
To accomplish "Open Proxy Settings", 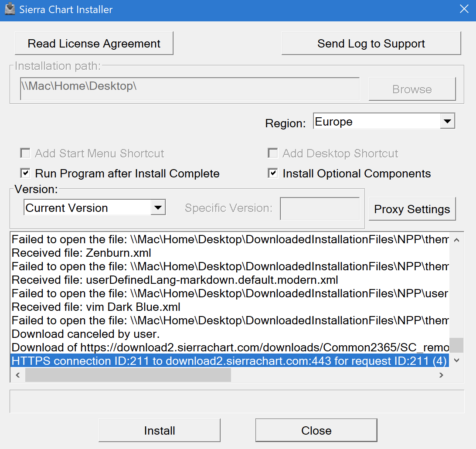I will tap(412, 209).
